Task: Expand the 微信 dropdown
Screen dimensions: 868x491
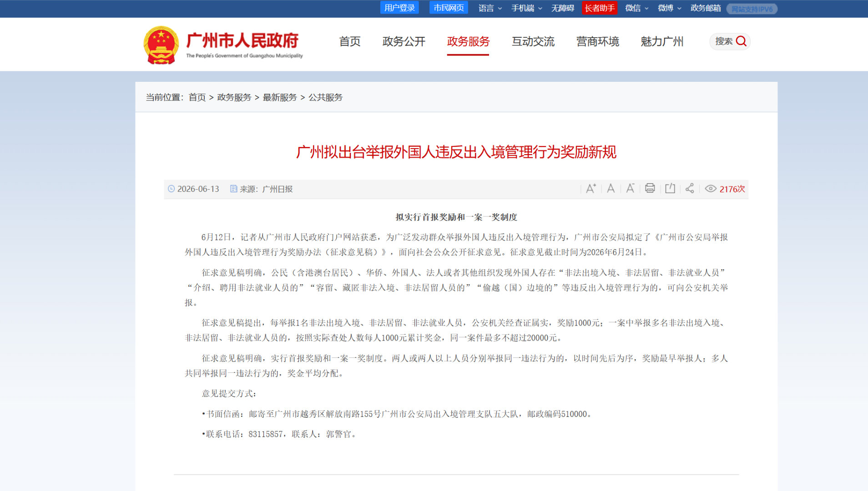Action: coord(637,8)
